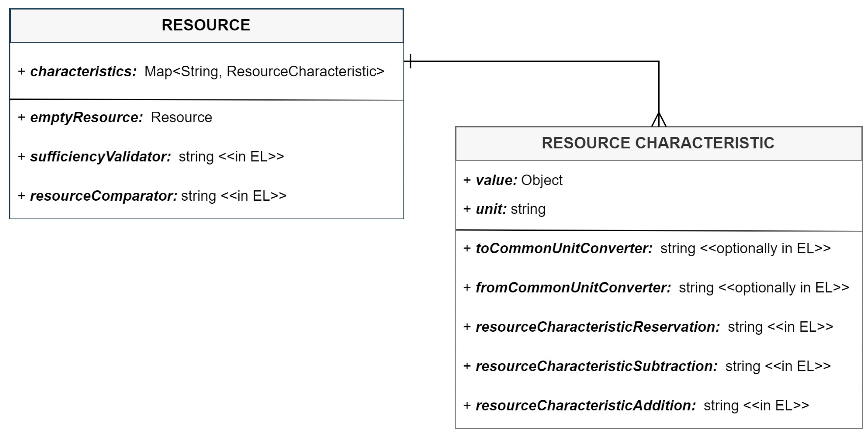Select the fromCommonUnitConverter member name
Viewport: 868px width, 435px height.
[x=573, y=288]
